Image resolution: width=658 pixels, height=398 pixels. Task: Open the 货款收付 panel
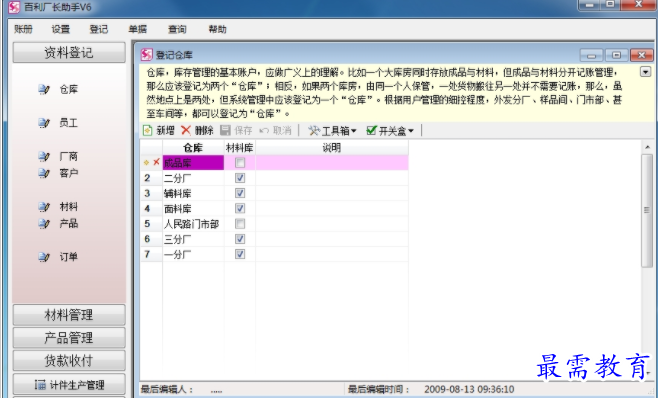pyautogui.click(x=69, y=360)
